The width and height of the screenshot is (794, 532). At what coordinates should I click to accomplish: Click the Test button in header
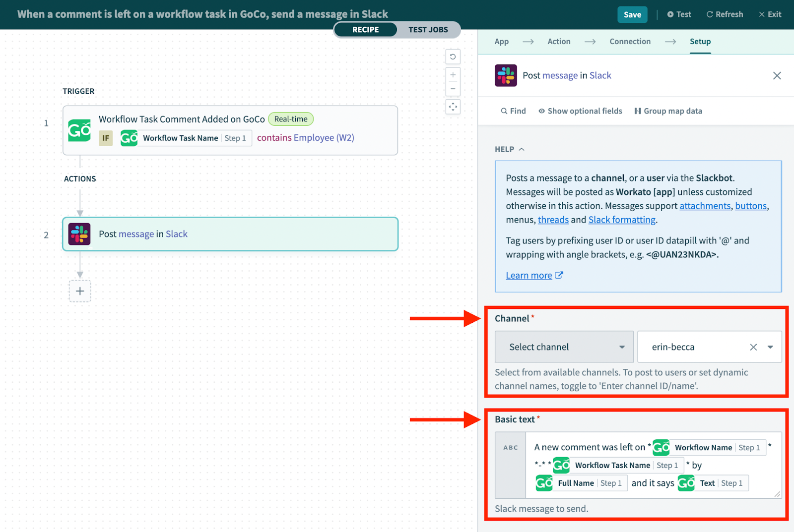tap(679, 14)
